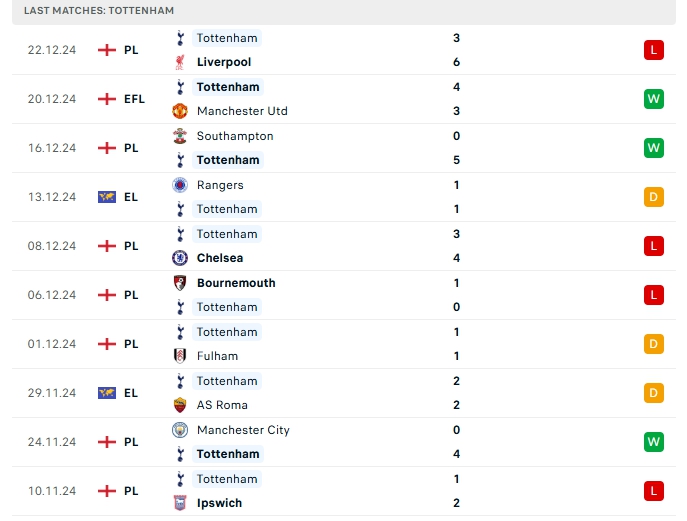Viewport: 687px width, 521px height.
Task: Click the Europa League flag on 13.12.24 row
Action: coord(107,197)
